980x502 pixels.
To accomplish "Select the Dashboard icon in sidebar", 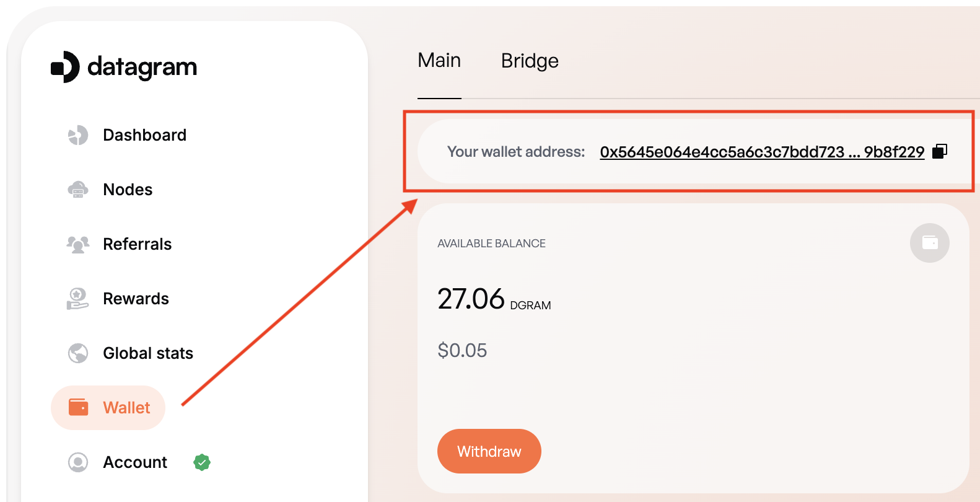I will click(x=78, y=134).
